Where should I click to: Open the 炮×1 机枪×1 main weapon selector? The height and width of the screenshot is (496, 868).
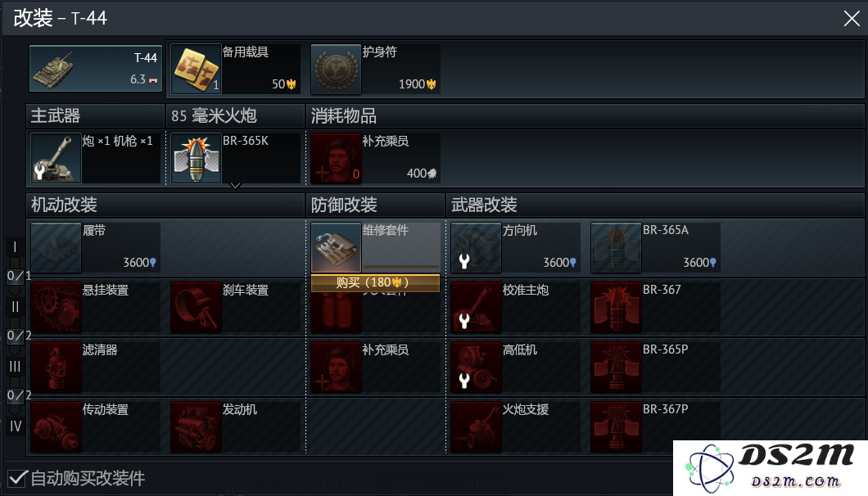point(95,158)
